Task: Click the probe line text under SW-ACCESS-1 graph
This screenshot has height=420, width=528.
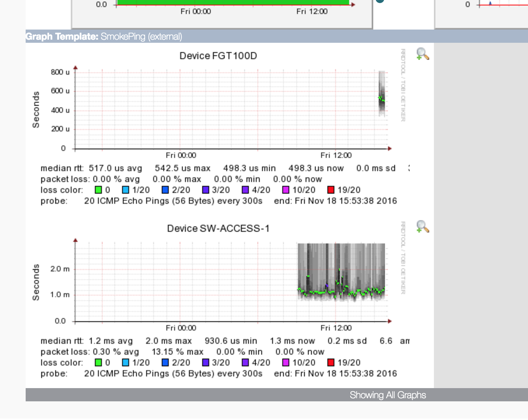Action: click(x=219, y=374)
